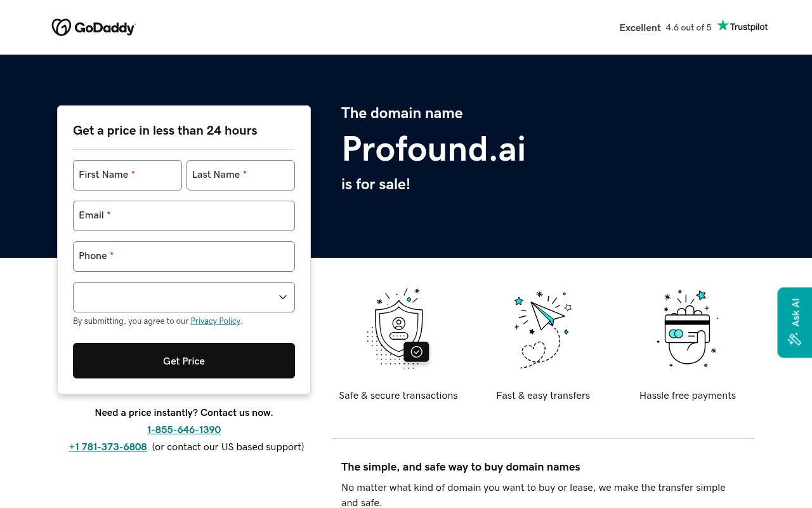Click the Trustpilot wordmark next to the star
This screenshot has height=508, width=812.
(x=749, y=27)
